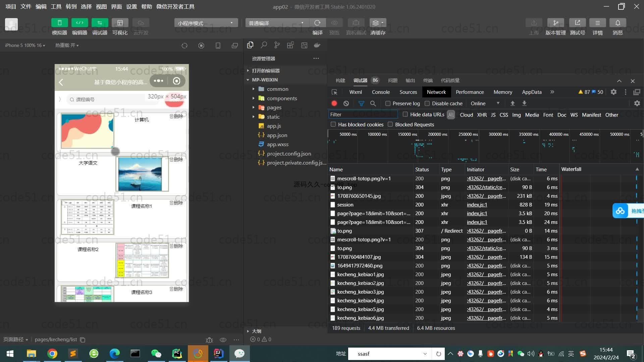Click the clear cache (清缓存) icon
The width and height of the screenshot is (644, 362).
point(378,23)
